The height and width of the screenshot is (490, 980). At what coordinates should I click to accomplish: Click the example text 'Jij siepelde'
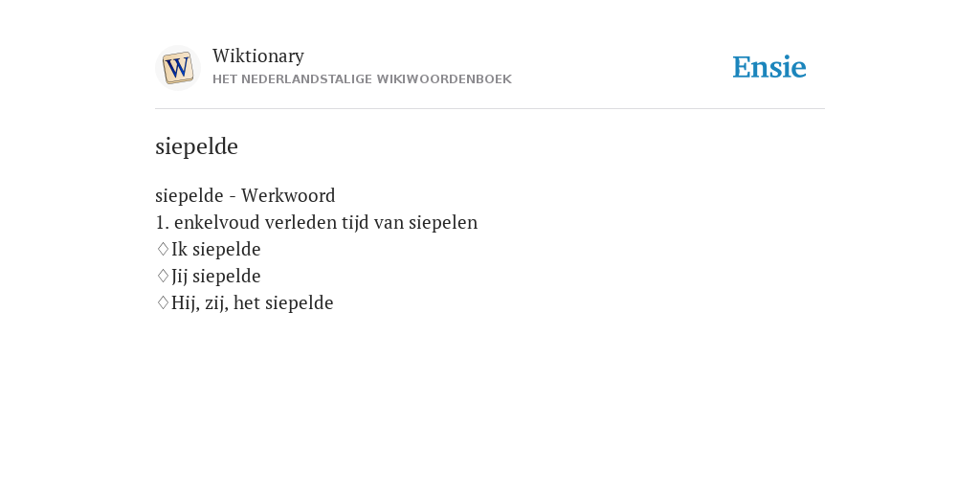(x=215, y=277)
